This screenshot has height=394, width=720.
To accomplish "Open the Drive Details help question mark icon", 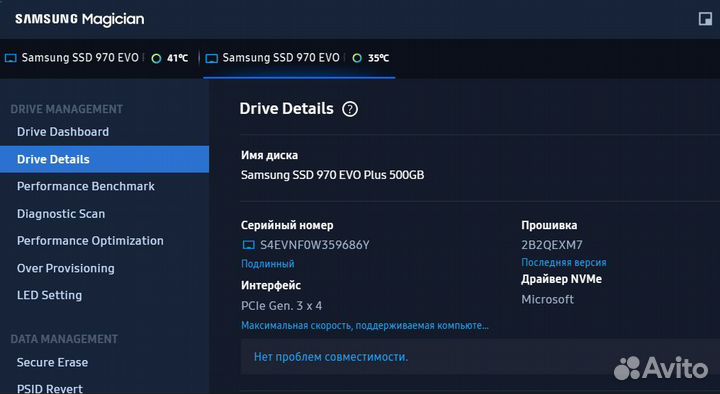I will 350,109.
